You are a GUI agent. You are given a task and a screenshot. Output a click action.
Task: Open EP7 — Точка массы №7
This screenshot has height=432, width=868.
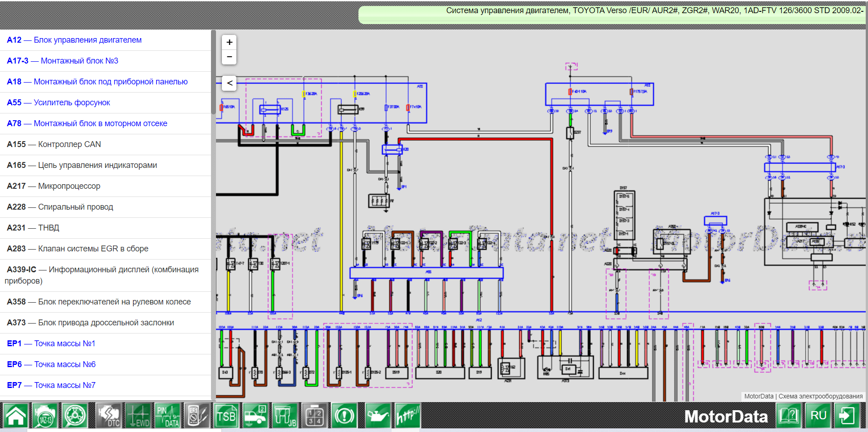105,385
